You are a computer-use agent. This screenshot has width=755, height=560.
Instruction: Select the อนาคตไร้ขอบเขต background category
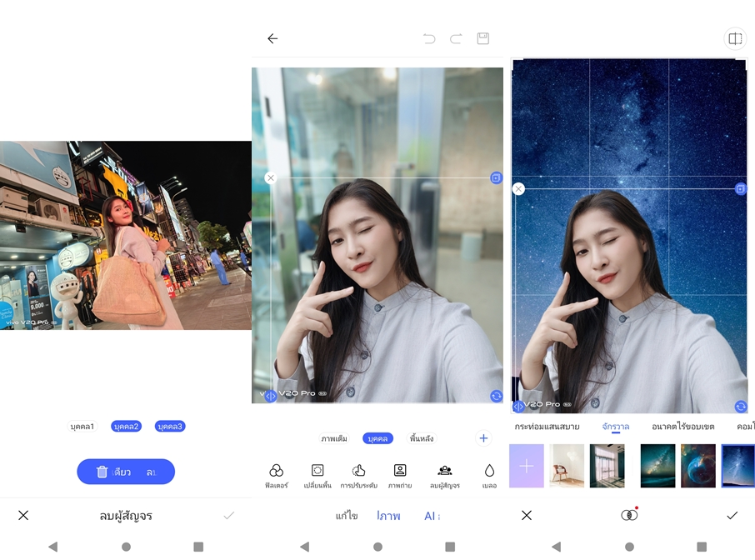tap(682, 427)
